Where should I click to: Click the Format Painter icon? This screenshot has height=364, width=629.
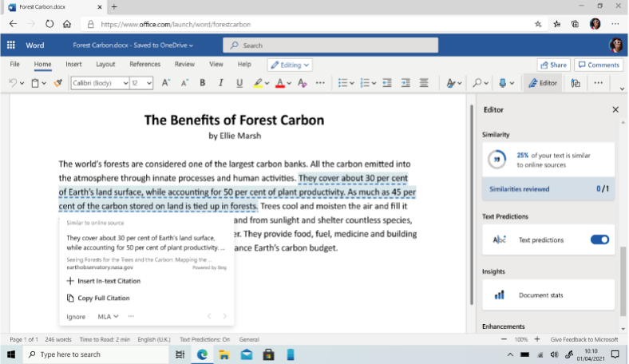pos(57,83)
